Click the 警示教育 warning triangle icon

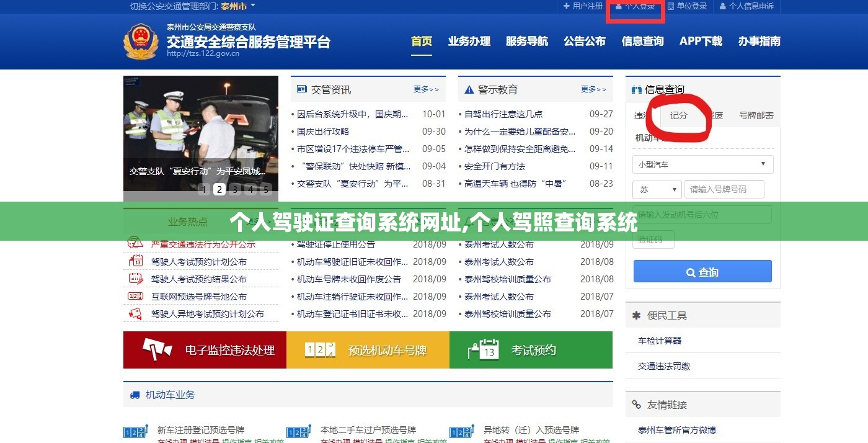[x=469, y=89]
